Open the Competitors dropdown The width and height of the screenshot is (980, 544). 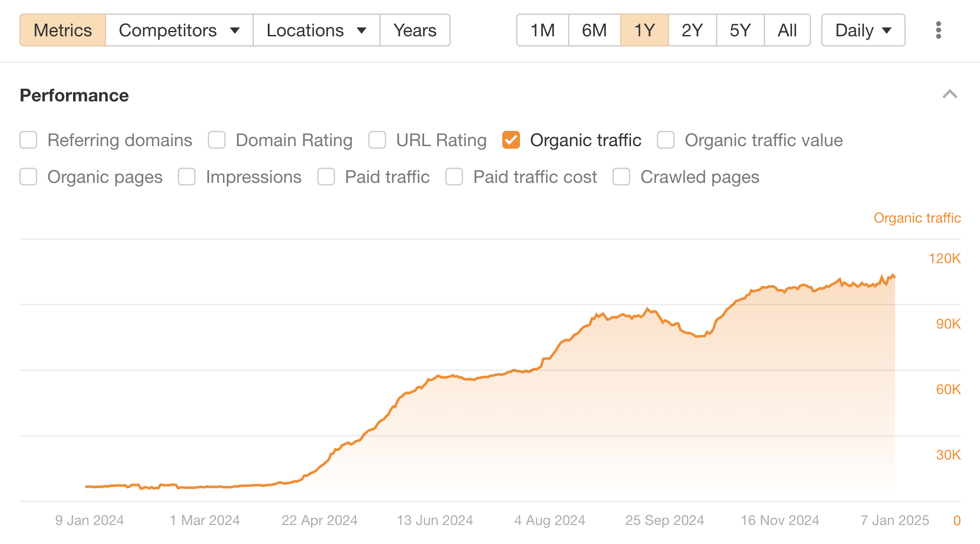(178, 30)
